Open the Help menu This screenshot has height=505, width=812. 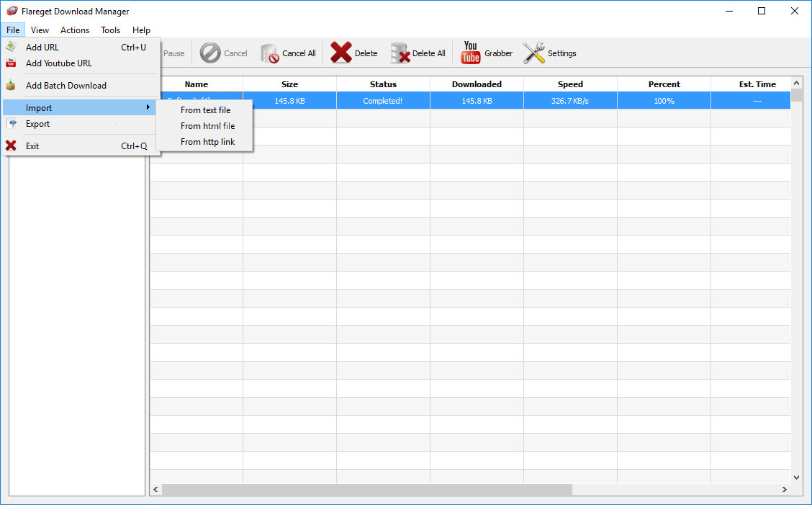coord(141,30)
